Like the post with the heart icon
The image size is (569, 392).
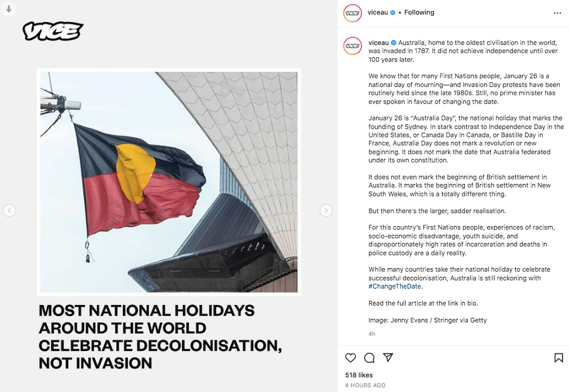coord(350,358)
